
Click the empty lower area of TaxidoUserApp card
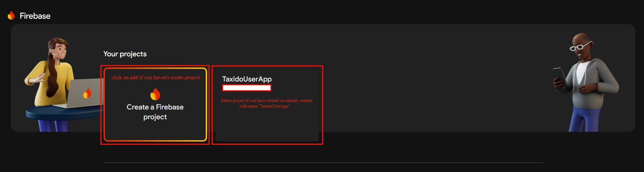(267, 126)
